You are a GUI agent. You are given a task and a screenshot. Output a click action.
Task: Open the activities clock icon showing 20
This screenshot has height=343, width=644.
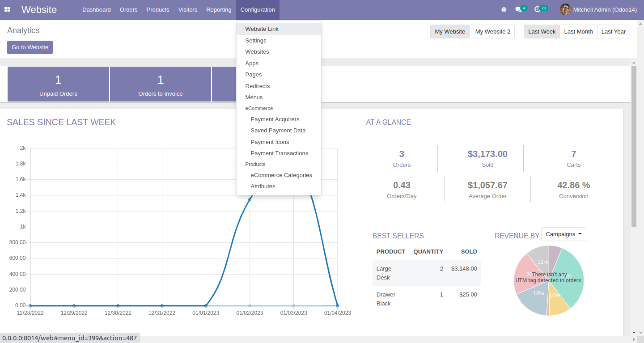pyautogui.click(x=537, y=9)
